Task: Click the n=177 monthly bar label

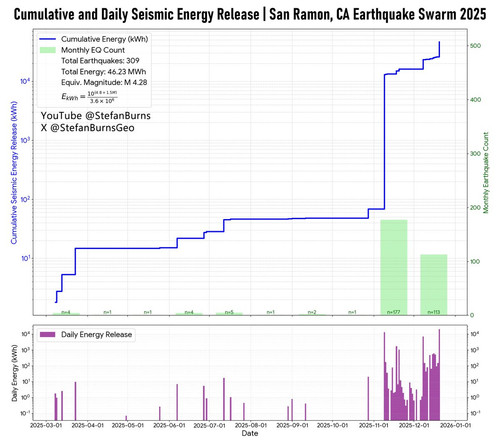Action: 393,312
